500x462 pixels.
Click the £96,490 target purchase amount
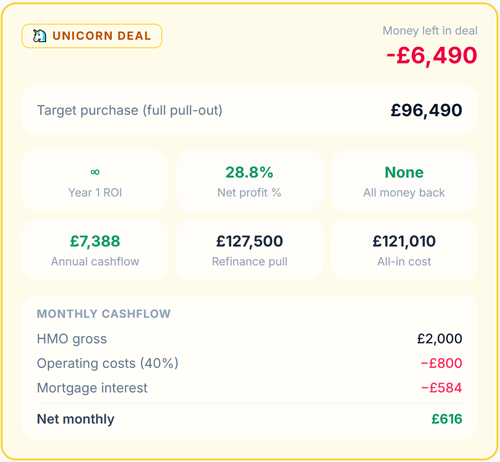426,110
